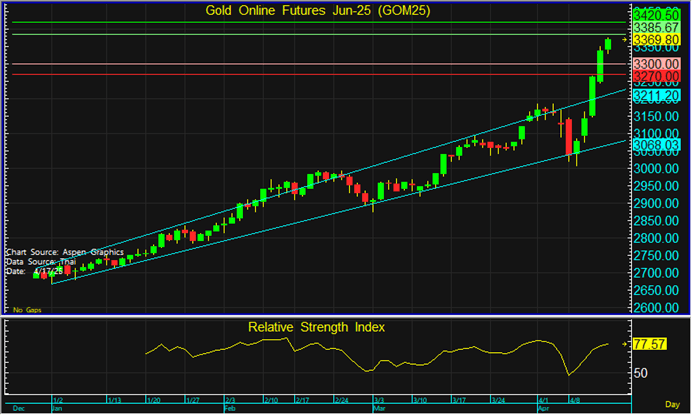Click the Feb month label on the date axis
692x415 pixels.
click(230, 409)
